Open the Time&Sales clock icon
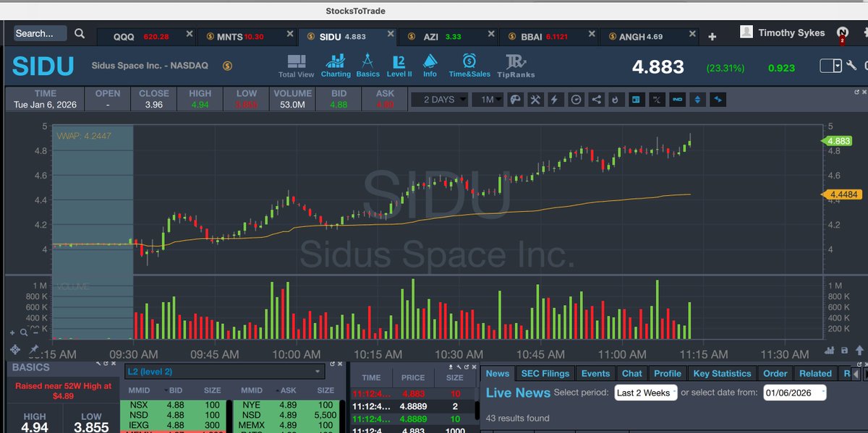 [469, 66]
